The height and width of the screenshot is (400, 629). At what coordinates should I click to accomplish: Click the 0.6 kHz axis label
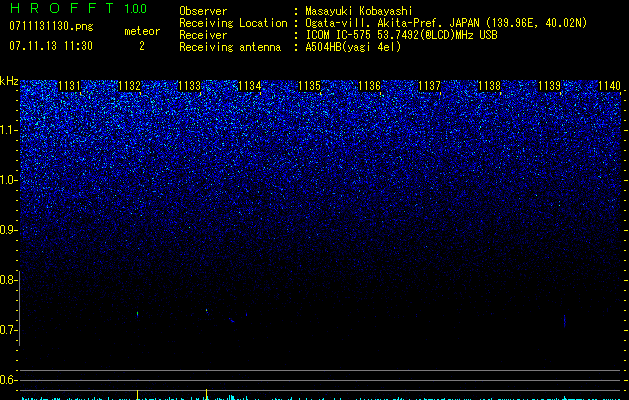8,380
